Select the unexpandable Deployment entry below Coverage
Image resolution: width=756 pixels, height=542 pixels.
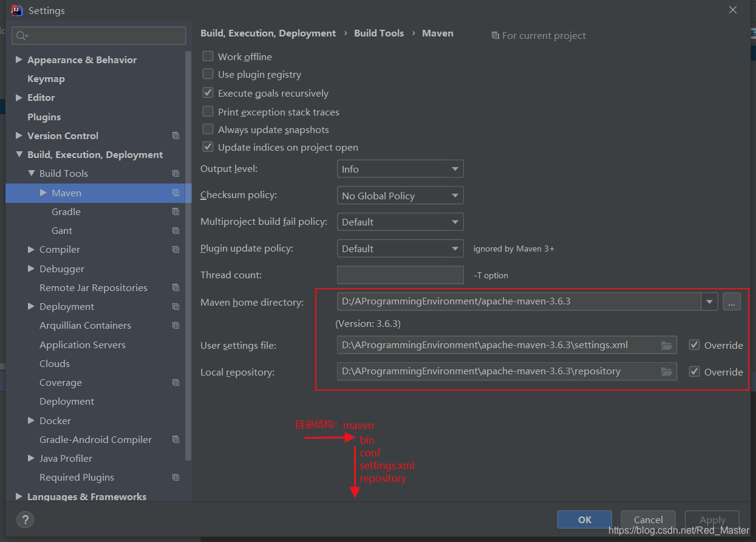point(67,401)
